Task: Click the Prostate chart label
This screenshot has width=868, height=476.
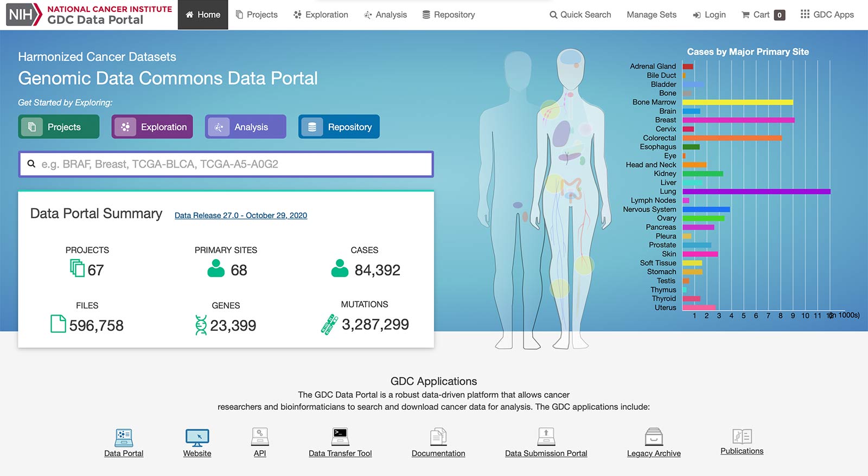Action: coord(662,245)
